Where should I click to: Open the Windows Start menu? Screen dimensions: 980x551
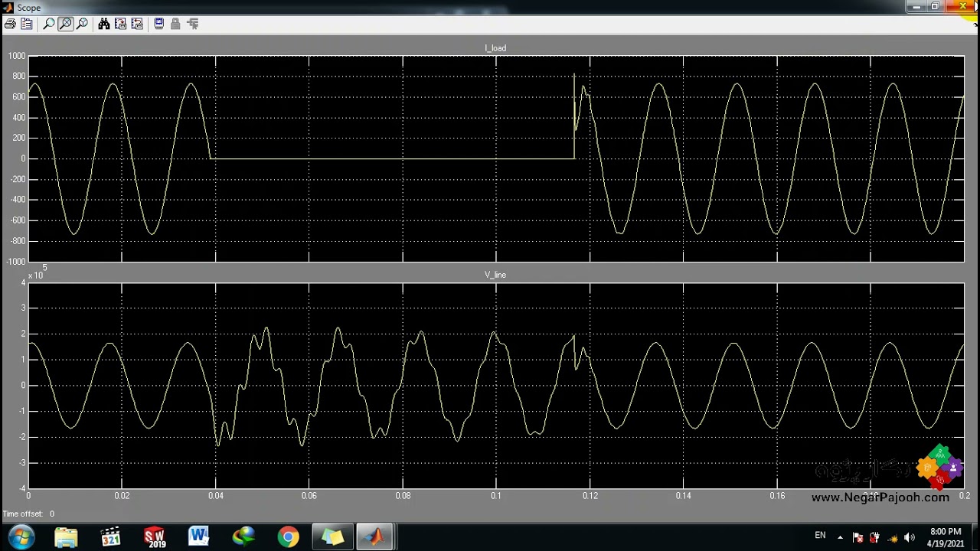click(x=21, y=537)
